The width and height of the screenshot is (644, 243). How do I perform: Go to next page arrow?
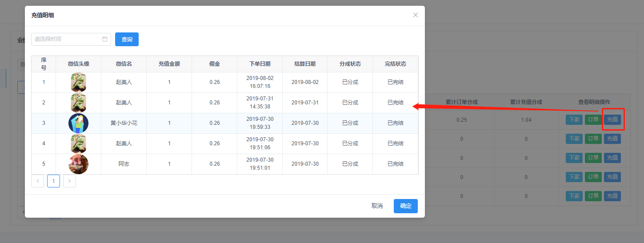pos(69,181)
